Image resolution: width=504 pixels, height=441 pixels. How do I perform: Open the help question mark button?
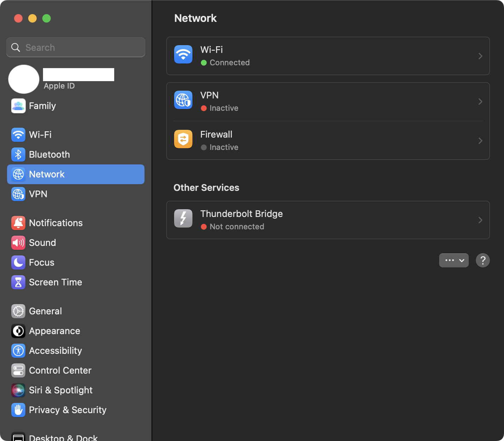pos(483,260)
